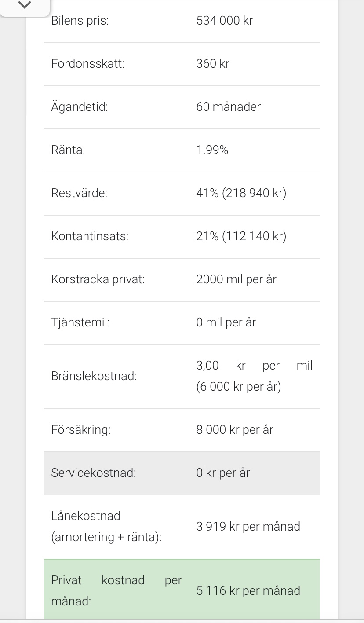Click the Tjänstemil row label
This screenshot has width=364, height=623.
coord(80,322)
